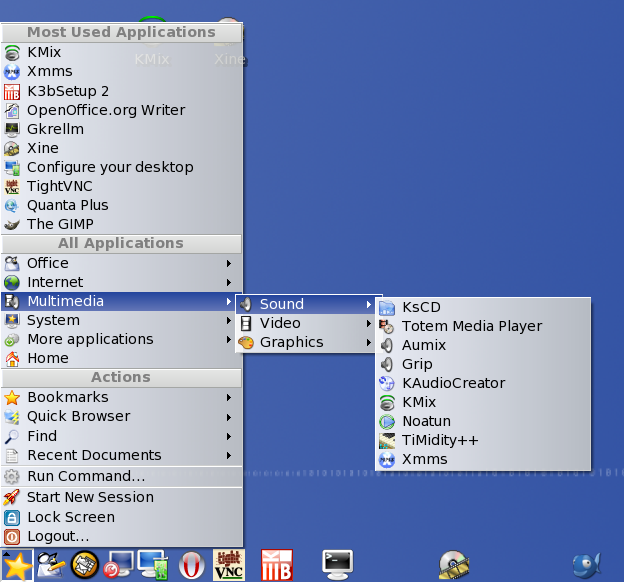
Task: Open Grip from the Sound submenu
Action: [x=483, y=365]
